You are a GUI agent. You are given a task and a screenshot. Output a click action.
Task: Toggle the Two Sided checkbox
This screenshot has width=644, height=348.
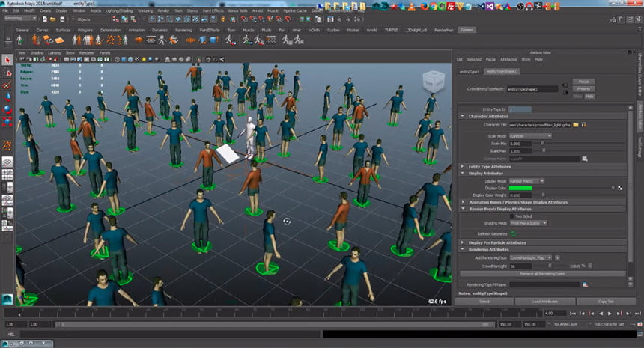(512, 216)
